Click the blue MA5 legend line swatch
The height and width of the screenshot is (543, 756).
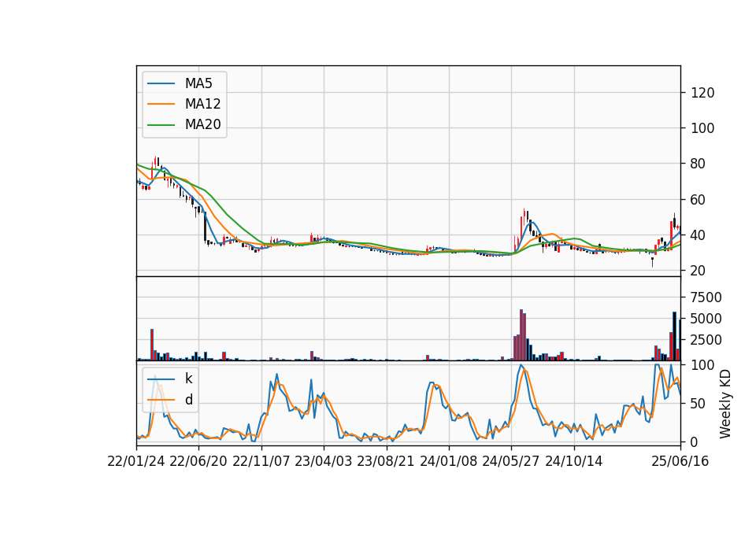click(161, 83)
